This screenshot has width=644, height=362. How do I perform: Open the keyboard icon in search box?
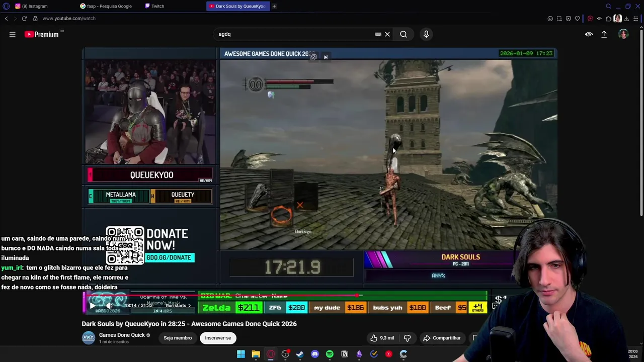[x=378, y=34]
